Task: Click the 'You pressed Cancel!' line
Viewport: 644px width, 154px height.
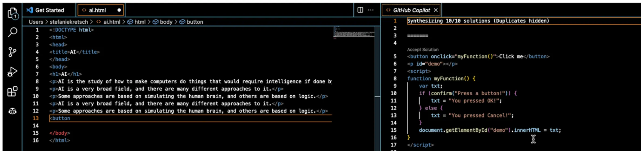Action: pos(472,115)
